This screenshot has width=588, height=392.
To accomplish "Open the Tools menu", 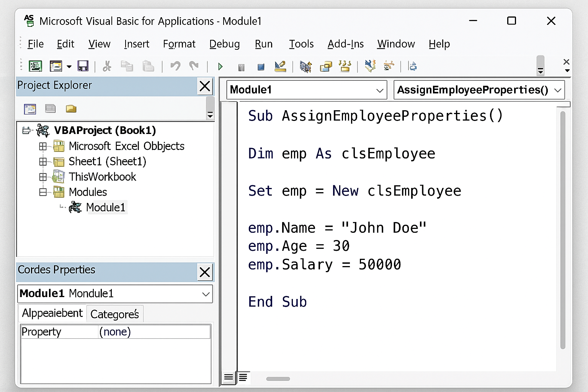I will click(x=301, y=44).
